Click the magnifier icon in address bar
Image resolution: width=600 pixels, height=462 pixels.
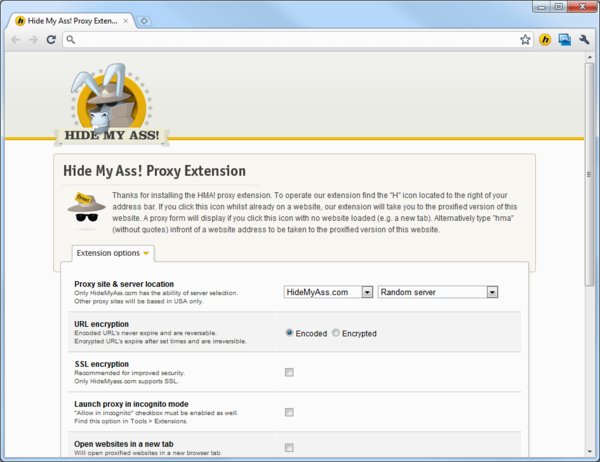[x=70, y=39]
